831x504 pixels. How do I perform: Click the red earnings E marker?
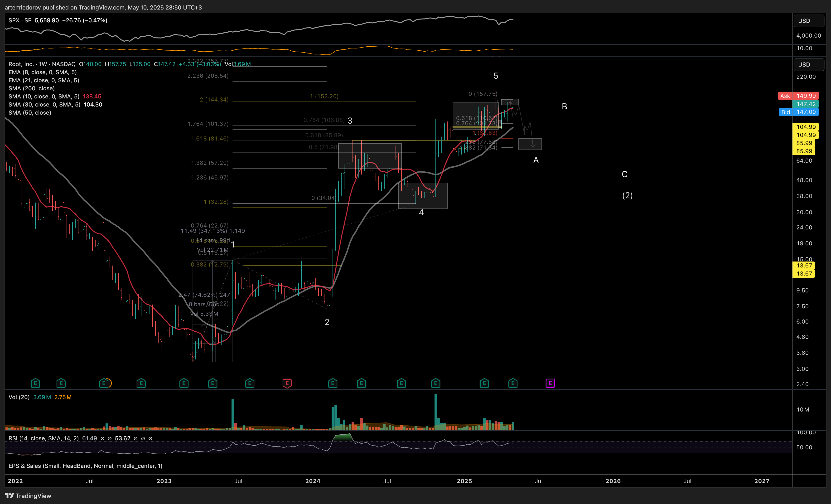[287, 383]
